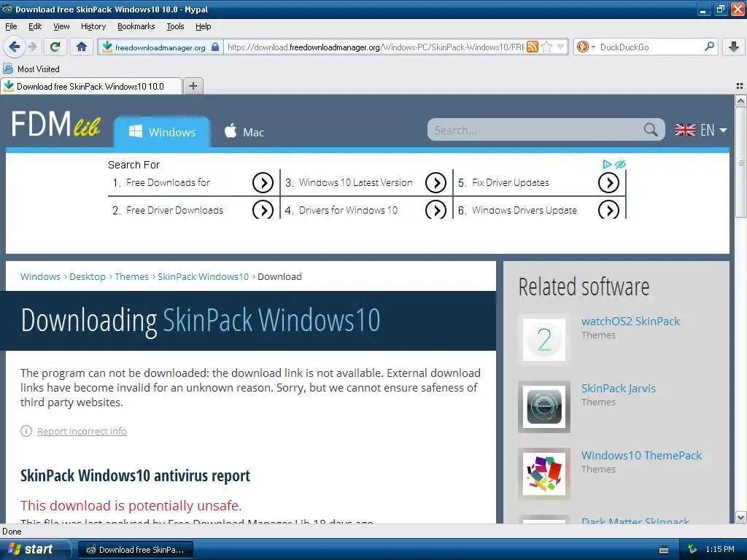Reload the current page
This screenshot has height=560, width=747.
55,47
